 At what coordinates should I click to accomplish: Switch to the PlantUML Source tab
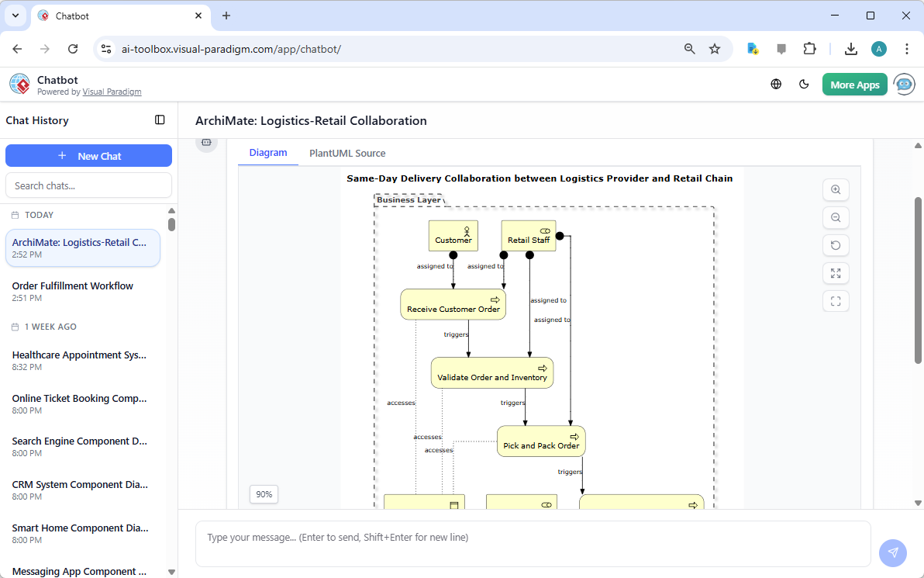tap(346, 153)
